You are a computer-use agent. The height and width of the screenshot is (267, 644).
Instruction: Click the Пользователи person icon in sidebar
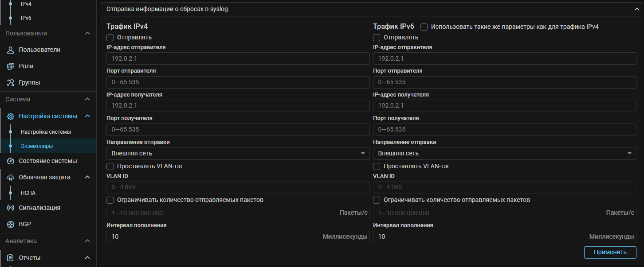click(11, 50)
